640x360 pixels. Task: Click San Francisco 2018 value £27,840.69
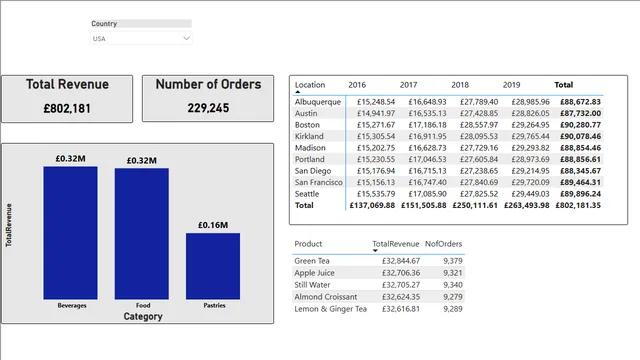(479, 182)
